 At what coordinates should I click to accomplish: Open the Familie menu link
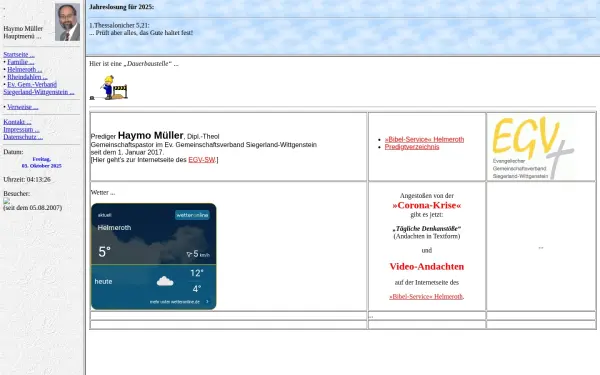21,62
